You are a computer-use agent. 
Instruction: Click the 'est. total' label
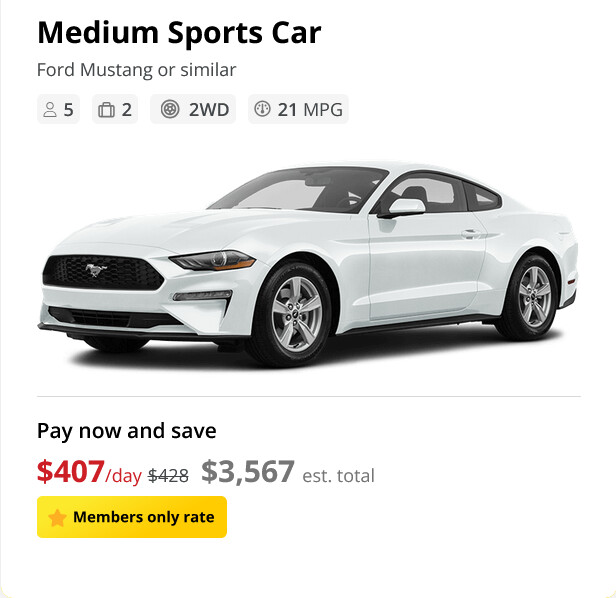tap(339, 475)
